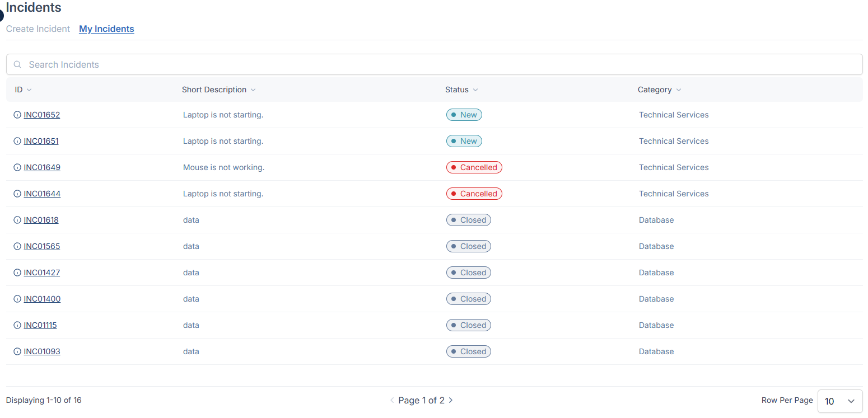Screen dimensions: 868x418
Task: Go to next page using right arrow
Action: [x=451, y=400]
